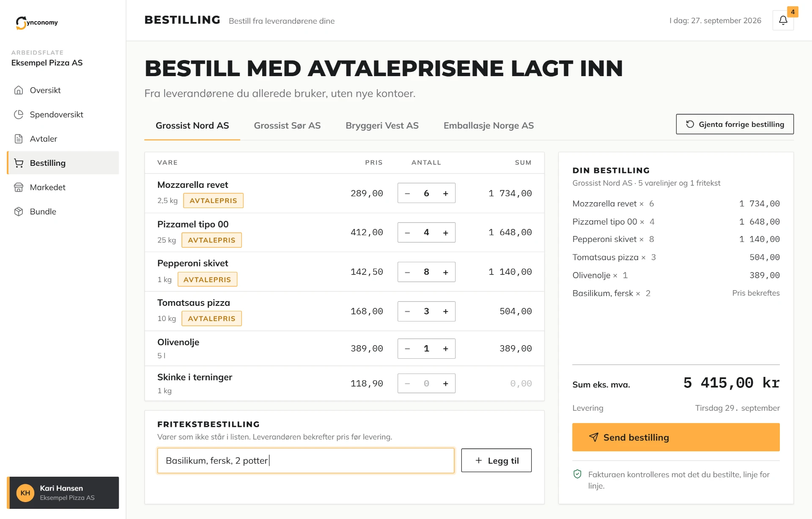Open Bryggeri Vest AS tab
The image size is (812, 519).
pos(382,126)
